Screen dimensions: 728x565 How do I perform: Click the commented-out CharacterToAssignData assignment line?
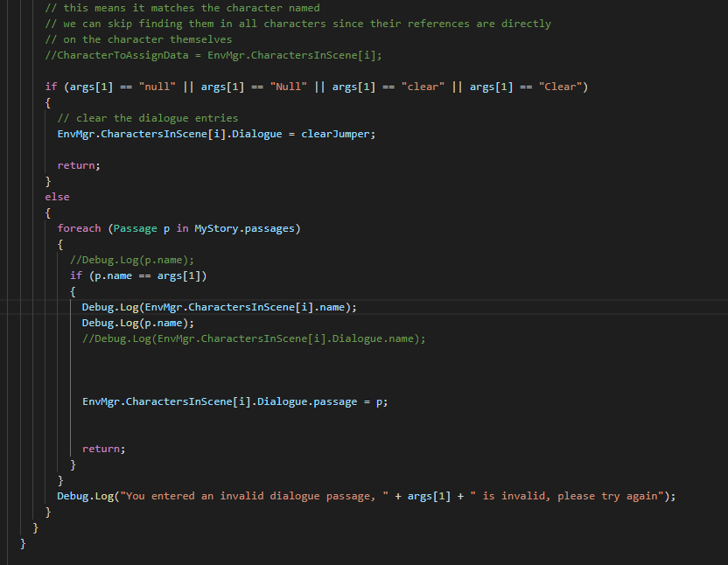point(213,55)
